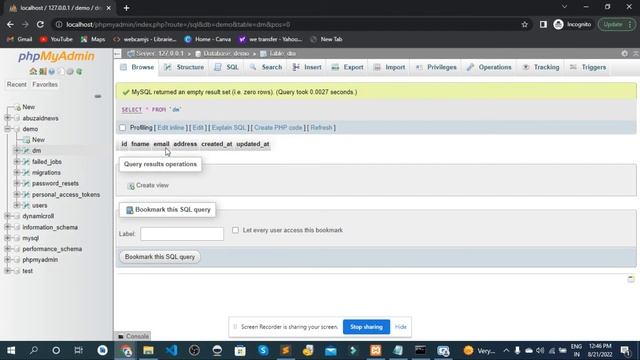Expand the information_schema database
Screen dimensions: 640x360
(7, 227)
